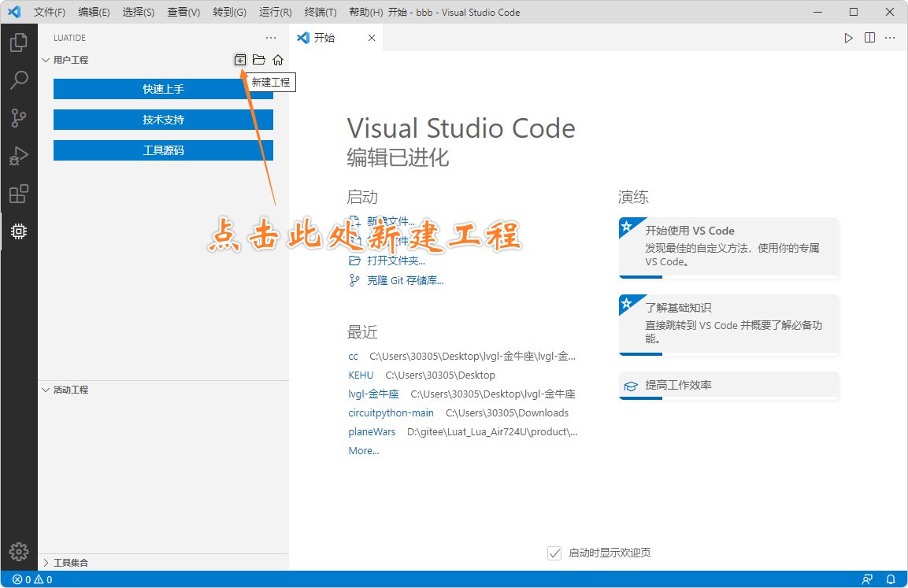Image resolution: width=908 pixels, height=588 pixels.
Task: Select the 开始 editor tab
Action: 335,38
